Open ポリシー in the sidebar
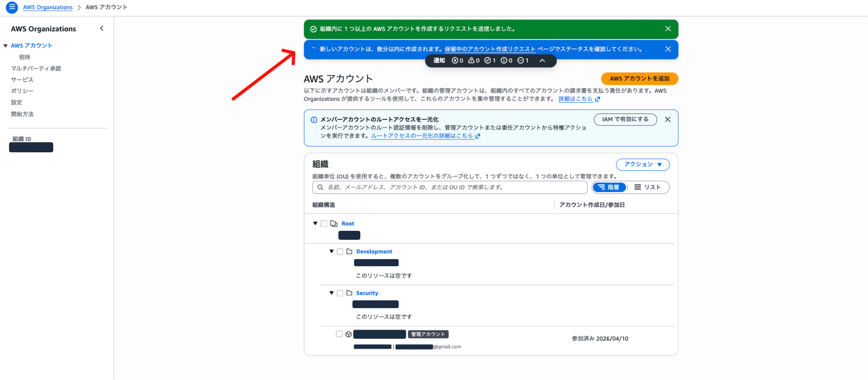 (x=22, y=91)
